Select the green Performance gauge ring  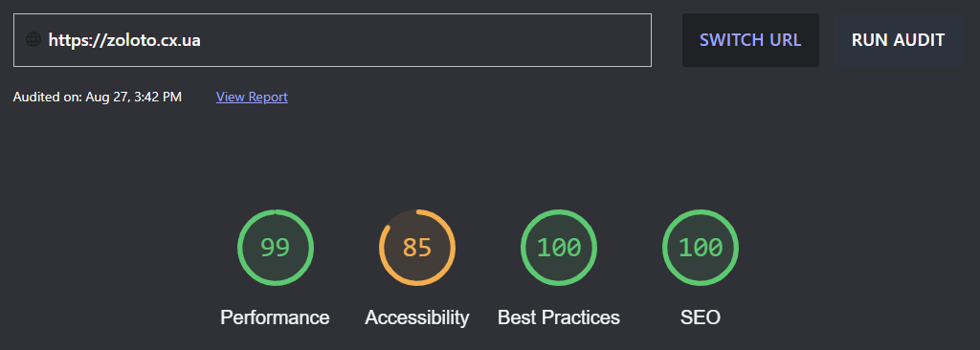click(276, 248)
